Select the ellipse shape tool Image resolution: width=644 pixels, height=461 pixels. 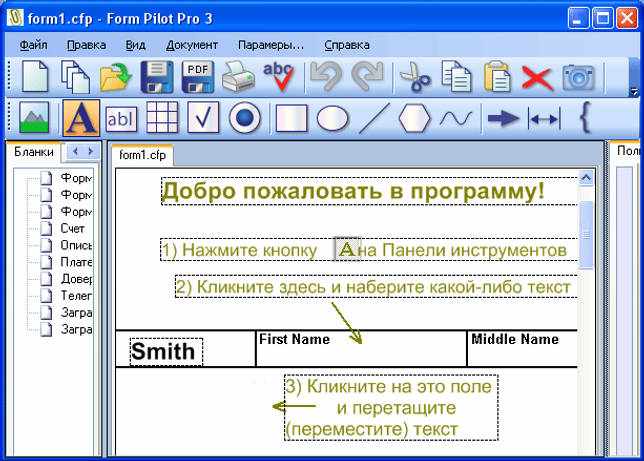coord(332,119)
